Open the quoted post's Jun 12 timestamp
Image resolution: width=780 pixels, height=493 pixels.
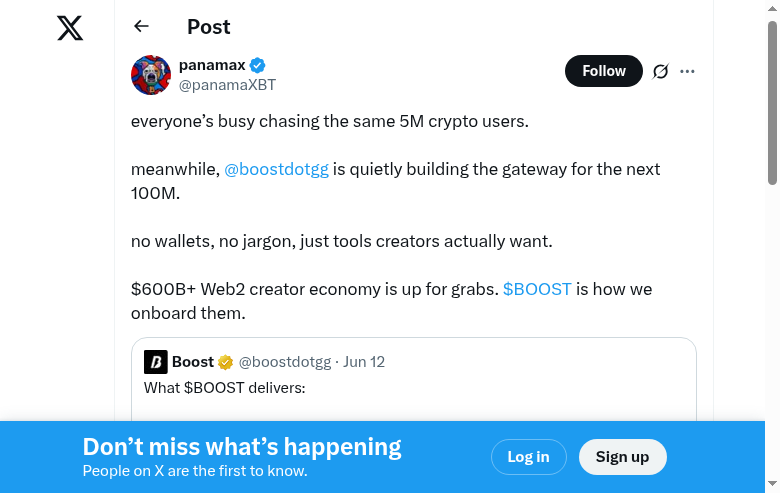point(364,362)
